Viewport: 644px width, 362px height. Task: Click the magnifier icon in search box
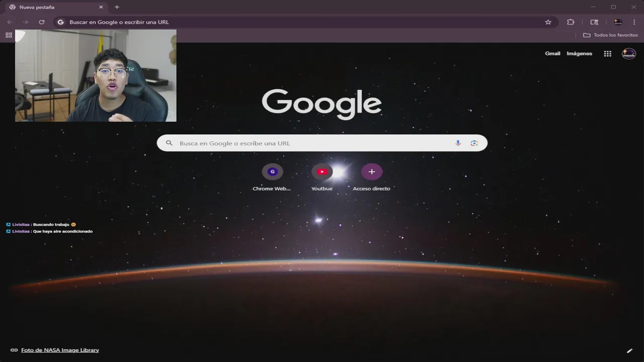[170, 143]
